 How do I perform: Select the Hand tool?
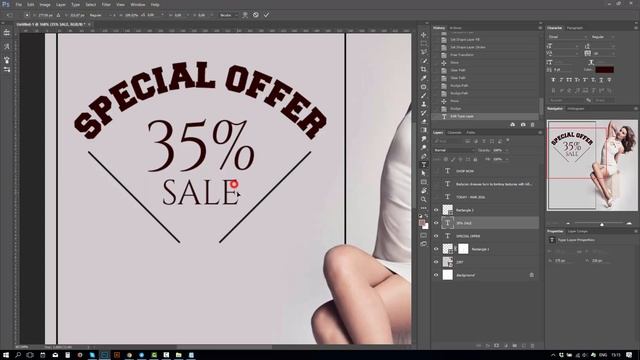424,191
